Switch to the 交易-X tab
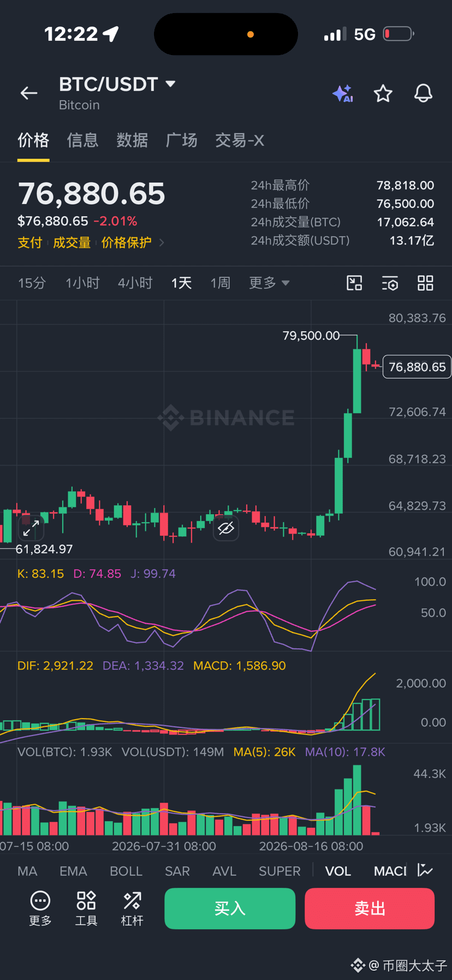Screen dimensions: 452x980 pyautogui.click(x=240, y=140)
